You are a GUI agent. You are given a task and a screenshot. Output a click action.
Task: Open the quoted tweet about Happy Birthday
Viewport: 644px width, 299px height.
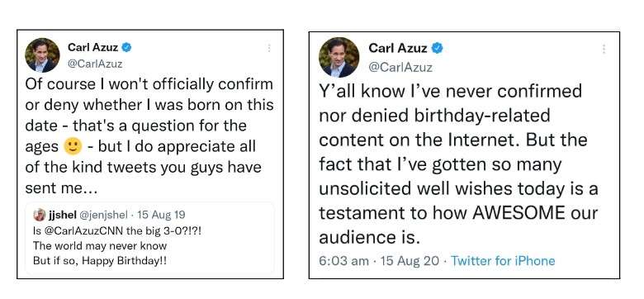(150, 238)
